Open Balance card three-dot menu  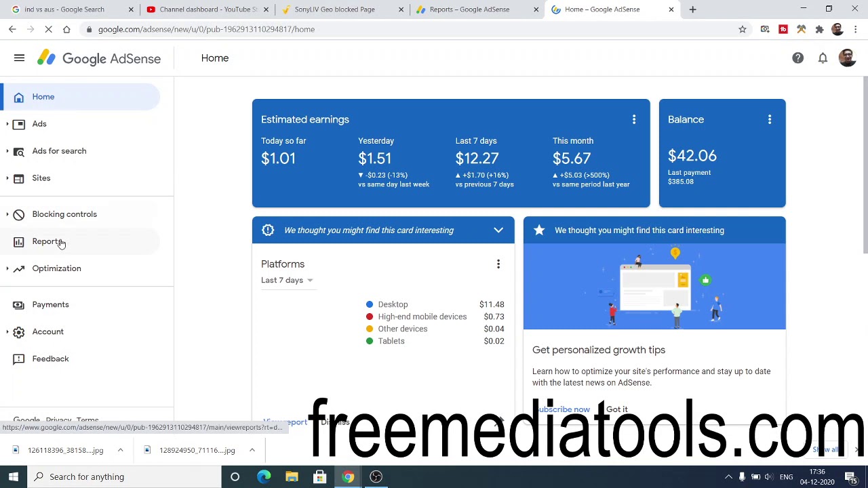pos(770,120)
